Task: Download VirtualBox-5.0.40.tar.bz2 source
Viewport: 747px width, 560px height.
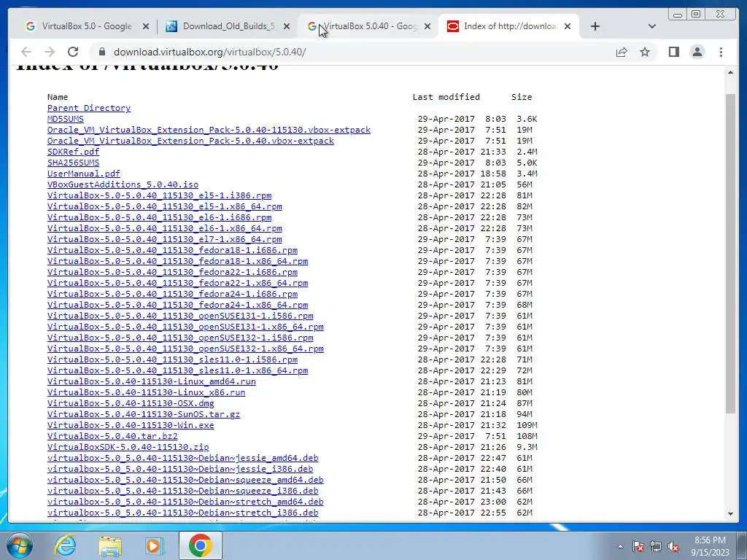Action: [112, 437]
